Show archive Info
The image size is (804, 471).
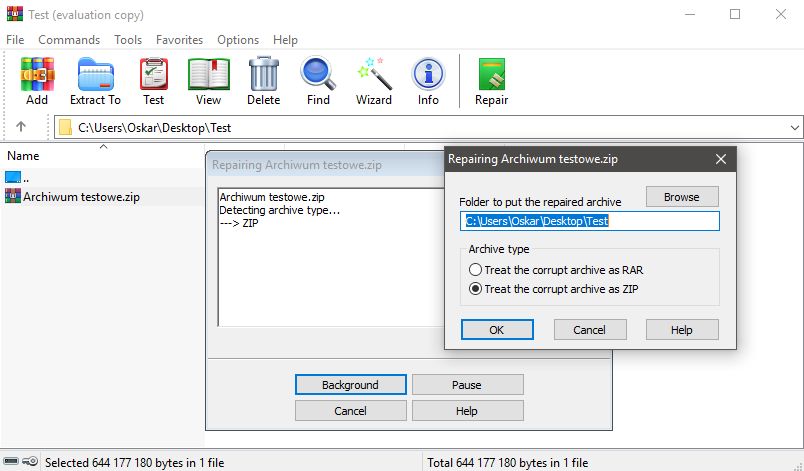tap(428, 81)
